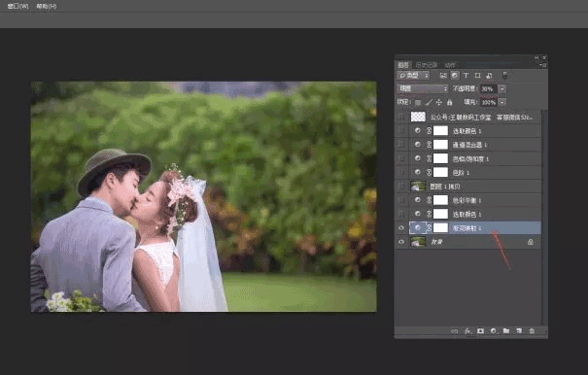This screenshot has height=375, width=588.
Task: Create new adjustment layer icon
Action: [x=493, y=331]
